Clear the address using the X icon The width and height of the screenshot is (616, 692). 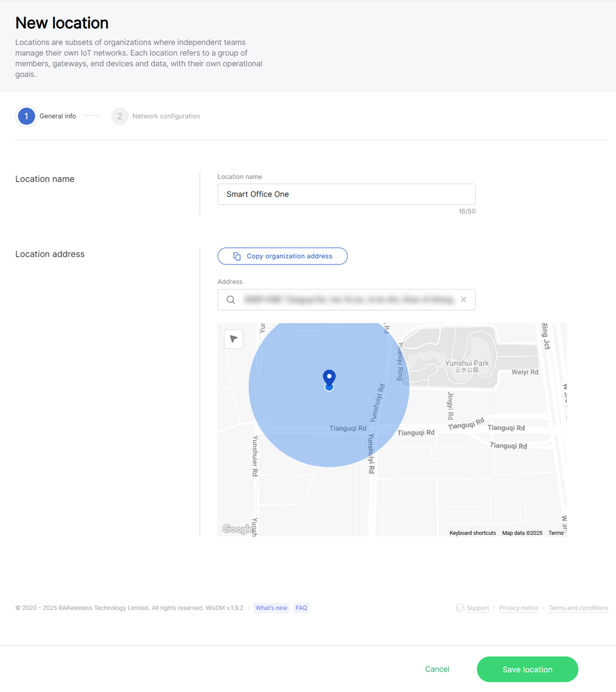click(x=463, y=299)
